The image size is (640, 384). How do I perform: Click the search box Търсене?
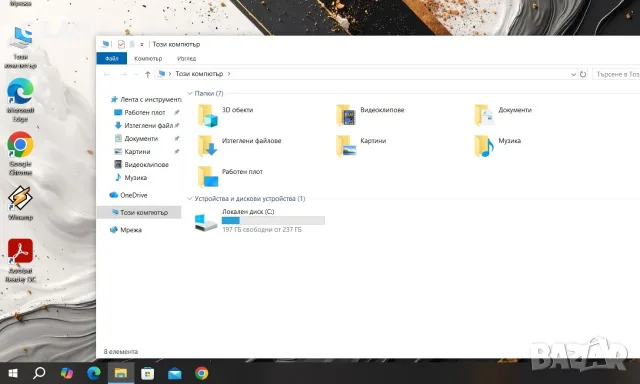tap(616, 74)
